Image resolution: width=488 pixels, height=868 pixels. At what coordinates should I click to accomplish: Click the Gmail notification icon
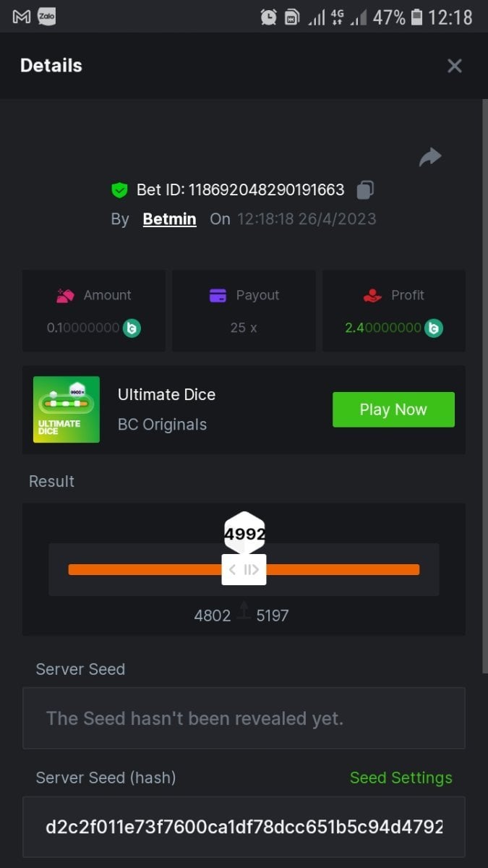point(22,16)
